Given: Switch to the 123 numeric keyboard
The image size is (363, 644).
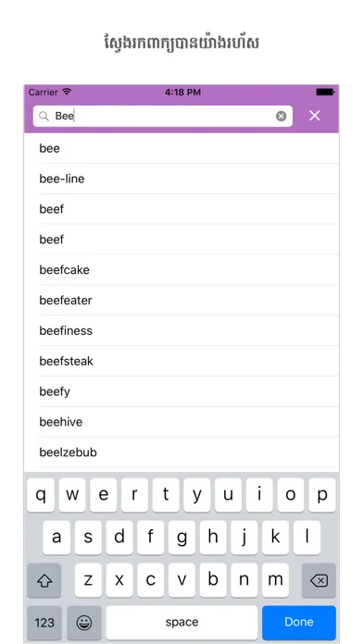Looking at the screenshot, I should [44, 623].
